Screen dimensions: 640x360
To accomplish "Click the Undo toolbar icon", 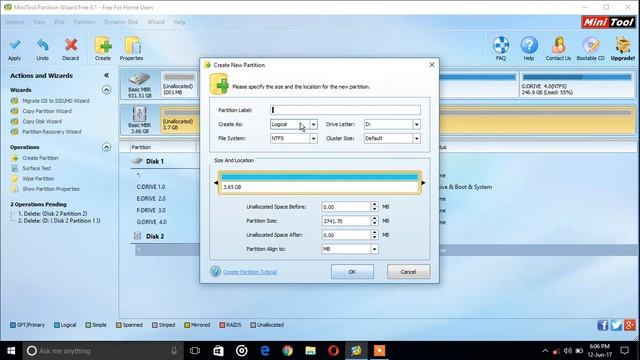I will coord(42,45).
